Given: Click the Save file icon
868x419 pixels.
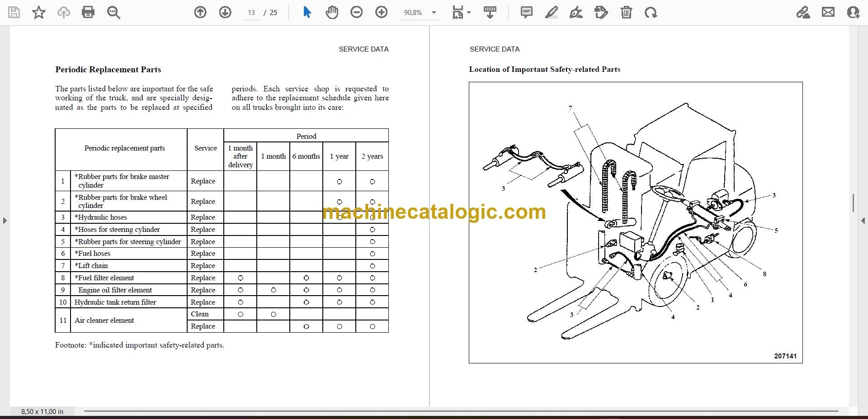Looking at the screenshot, I should [14, 12].
